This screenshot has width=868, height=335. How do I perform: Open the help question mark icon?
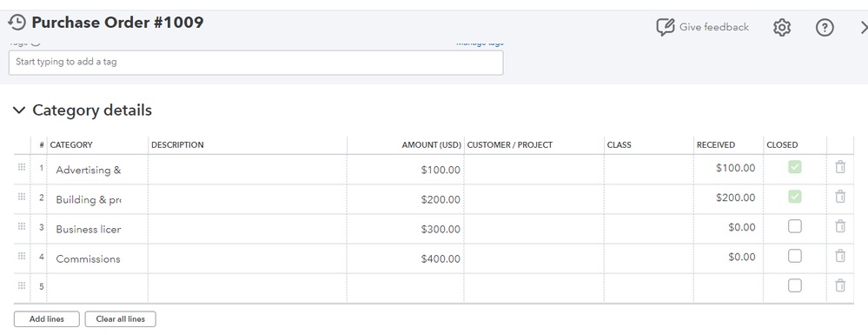pyautogui.click(x=825, y=27)
